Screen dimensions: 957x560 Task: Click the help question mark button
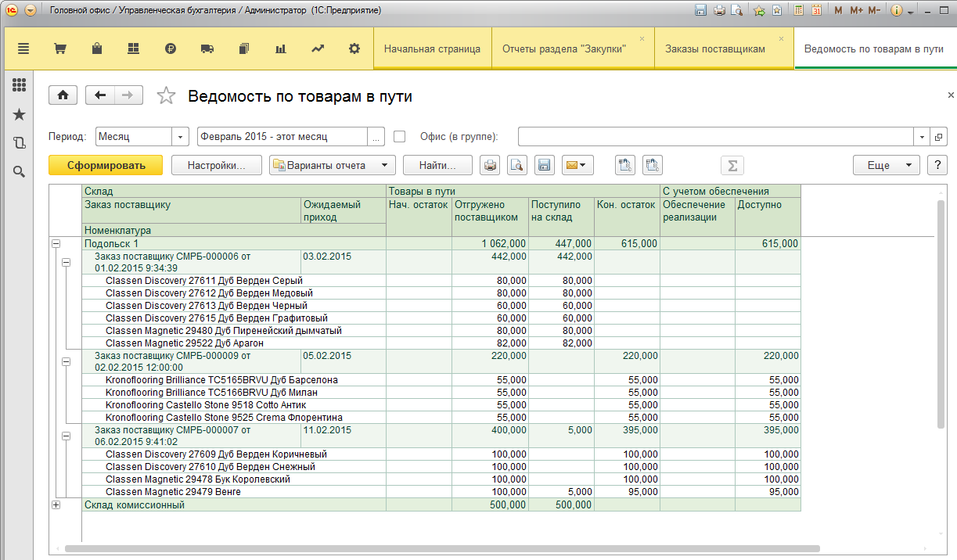(937, 165)
